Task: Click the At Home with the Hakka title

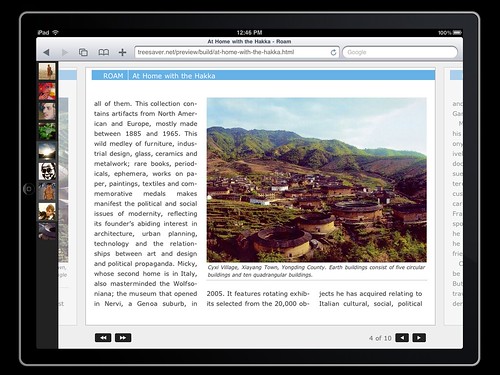Action: click(x=174, y=76)
